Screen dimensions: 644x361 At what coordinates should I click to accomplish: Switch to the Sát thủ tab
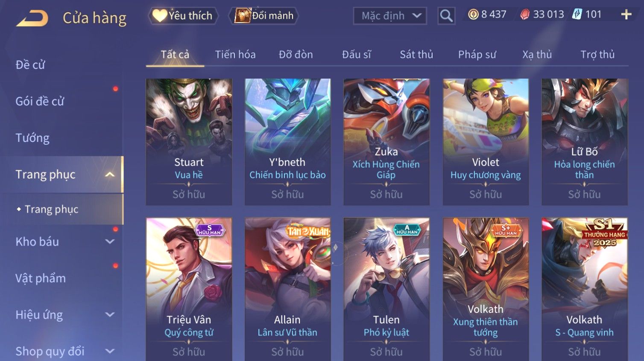tap(416, 55)
